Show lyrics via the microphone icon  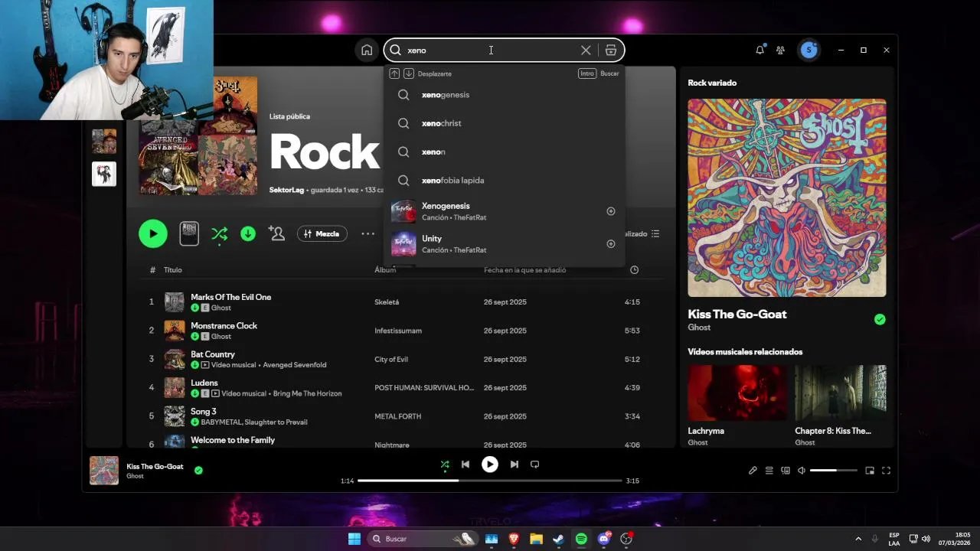pos(753,471)
